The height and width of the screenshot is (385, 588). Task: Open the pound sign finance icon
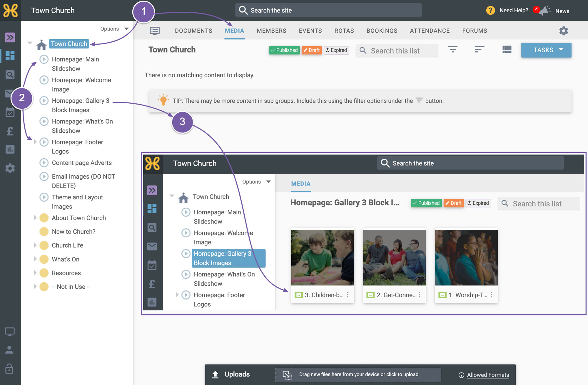point(10,131)
